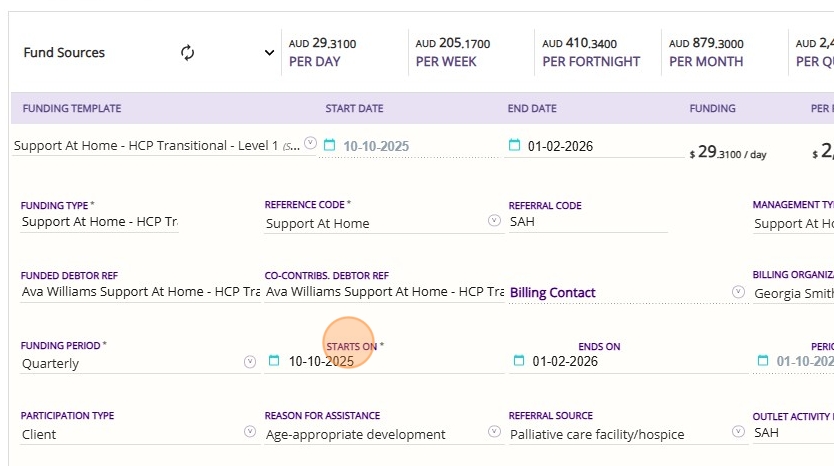Open the Start Date calendar icon

(330, 145)
